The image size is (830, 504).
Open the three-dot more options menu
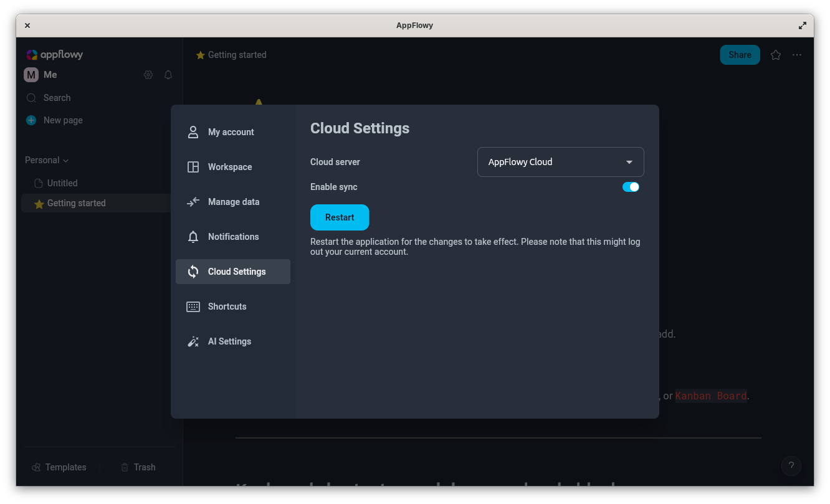coord(797,55)
